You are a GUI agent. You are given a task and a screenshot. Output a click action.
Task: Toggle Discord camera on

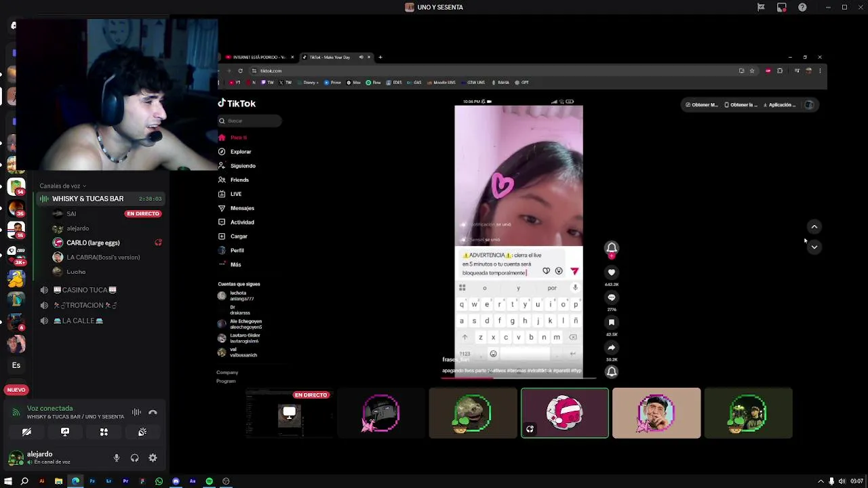tap(26, 432)
